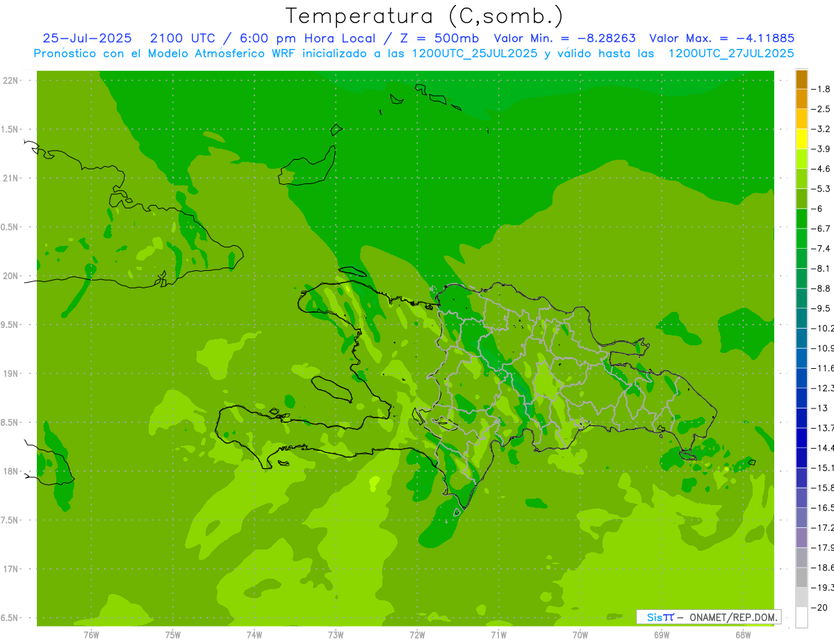Click the "73W" longitude label

(x=336, y=634)
